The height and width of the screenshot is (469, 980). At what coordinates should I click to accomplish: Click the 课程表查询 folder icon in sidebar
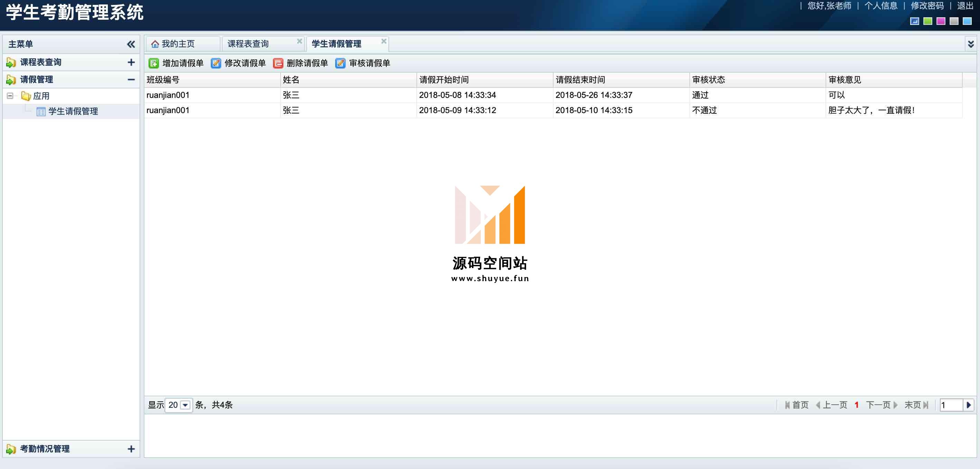point(11,63)
